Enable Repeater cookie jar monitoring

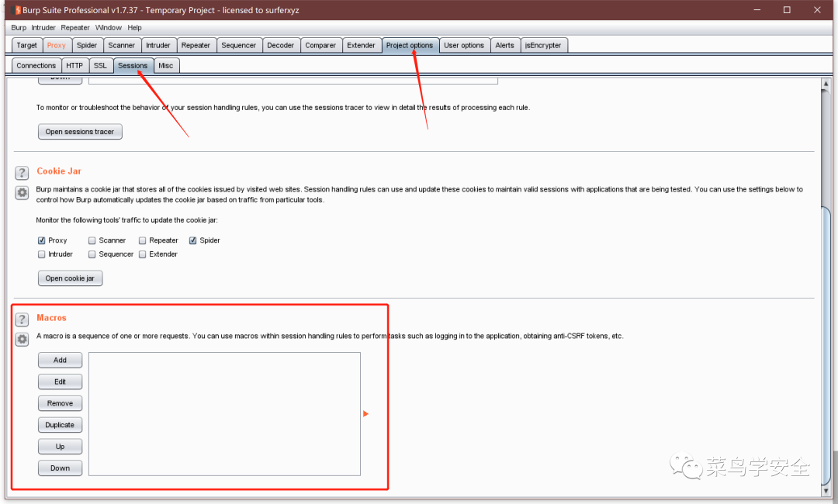(142, 241)
